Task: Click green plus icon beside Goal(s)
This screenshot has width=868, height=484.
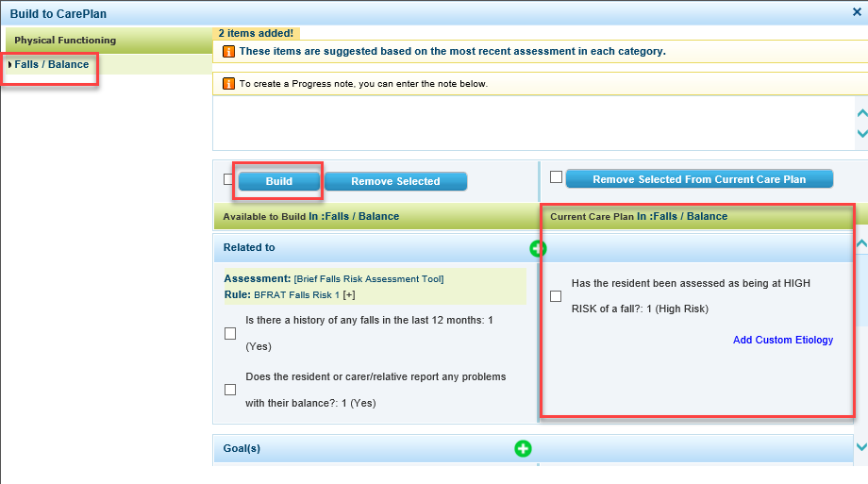Action: pyautogui.click(x=523, y=449)
